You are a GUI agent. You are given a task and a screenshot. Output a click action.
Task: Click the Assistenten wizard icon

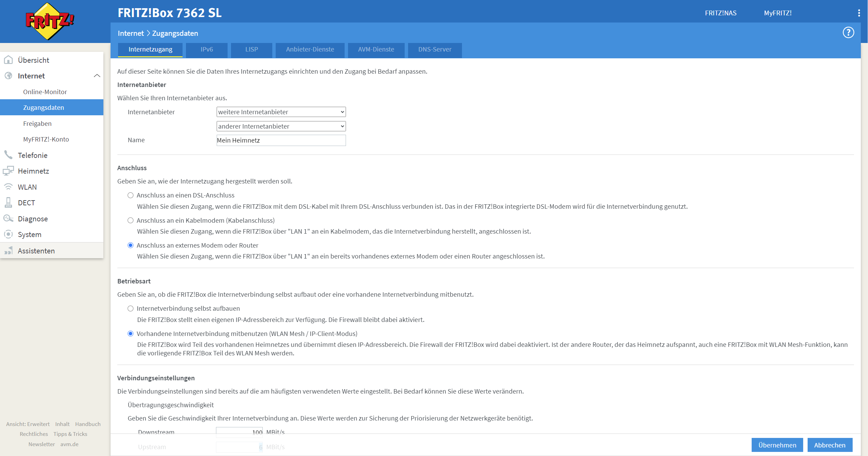[9, 251]
